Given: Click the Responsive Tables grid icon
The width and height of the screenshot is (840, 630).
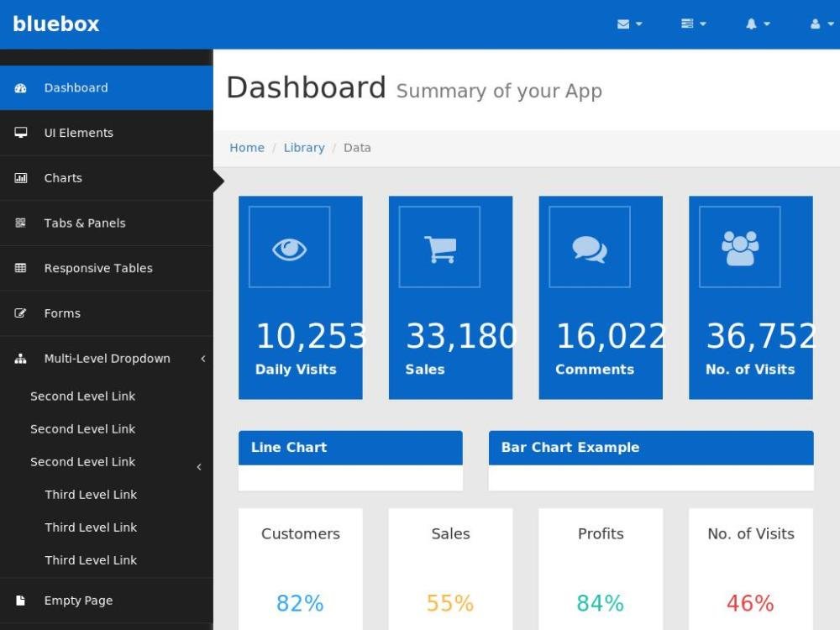Looking at the screenshot, I should [21, 268].
